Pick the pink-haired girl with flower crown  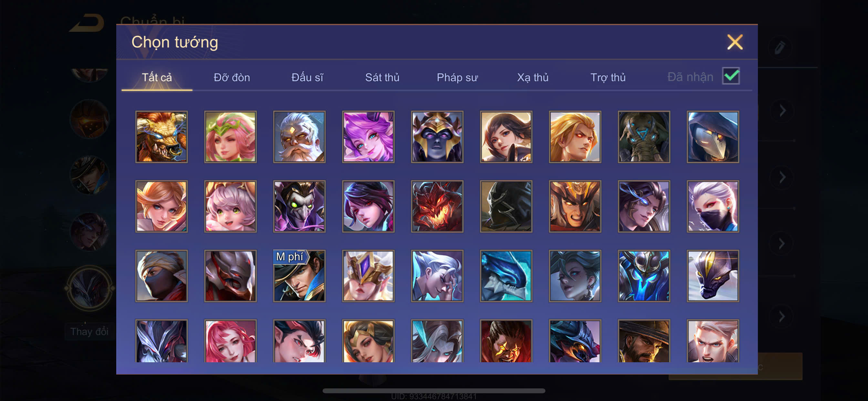231,137
